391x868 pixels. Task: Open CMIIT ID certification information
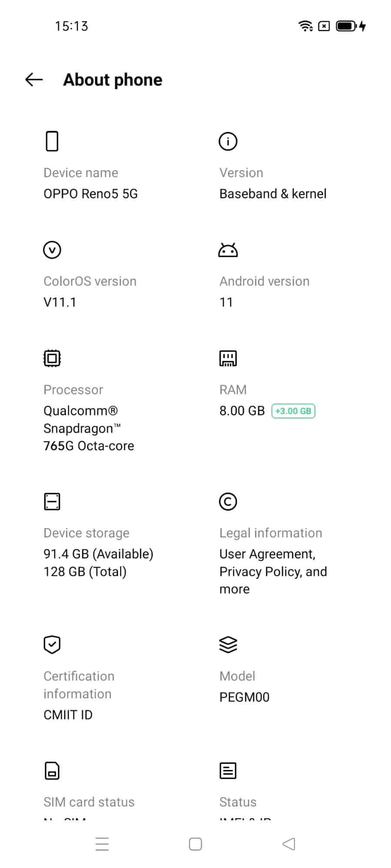click(x=68, y=714)
